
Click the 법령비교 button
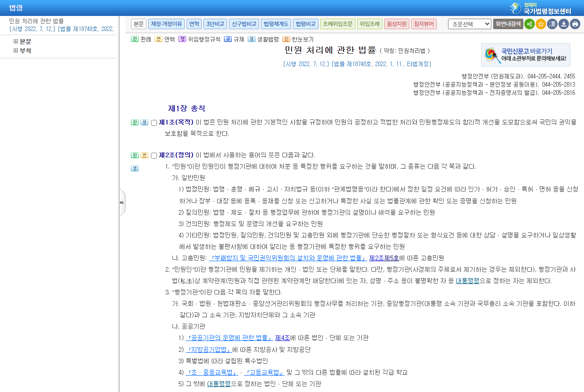[306, 24]
